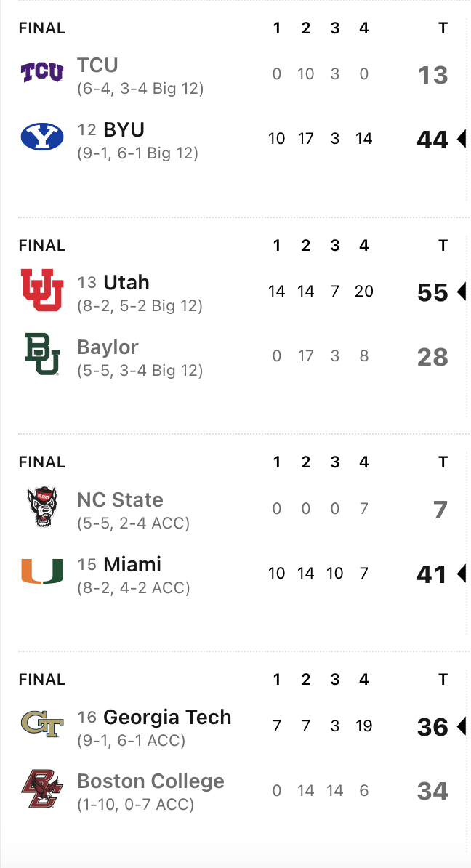471x868 pixels.
Task: Click the Boston College Eagles logo
Action: [41, 789]
